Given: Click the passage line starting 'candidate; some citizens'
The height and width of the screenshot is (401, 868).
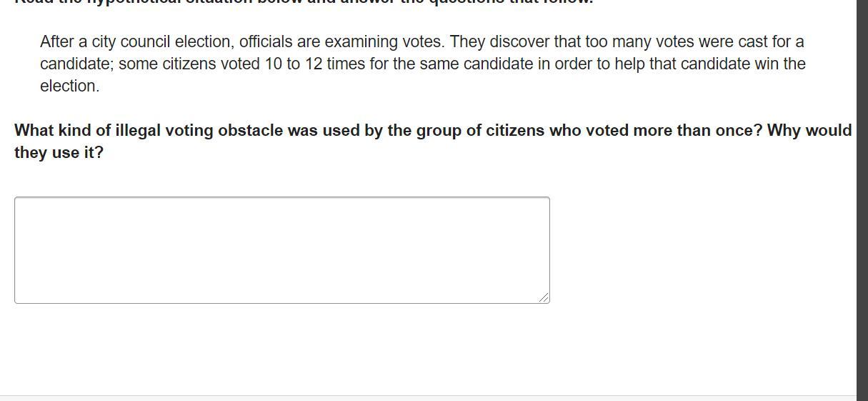Looking at the screenshot, I should [421, 64].
